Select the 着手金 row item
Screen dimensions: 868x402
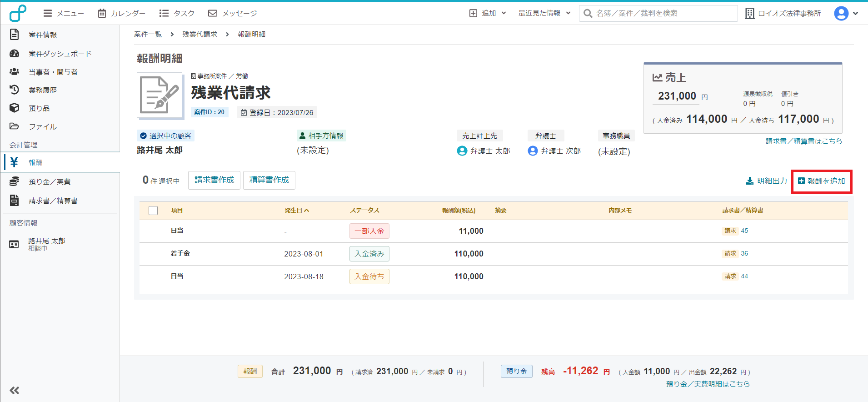click(x=180, y=253)
